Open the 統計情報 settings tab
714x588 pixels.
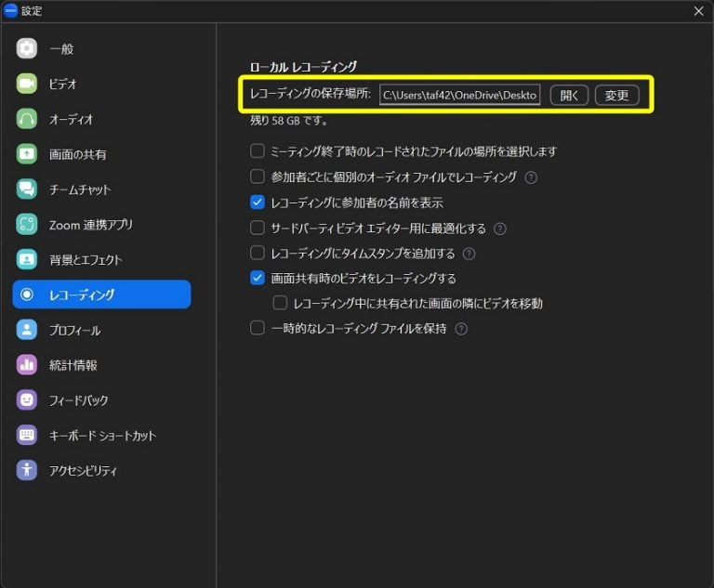pyautogui.click(x=73, y=365)
